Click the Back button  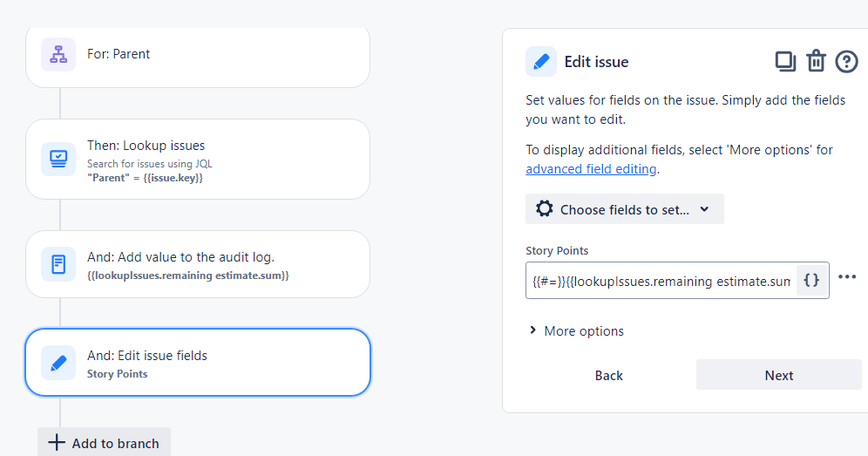[609, 375]
